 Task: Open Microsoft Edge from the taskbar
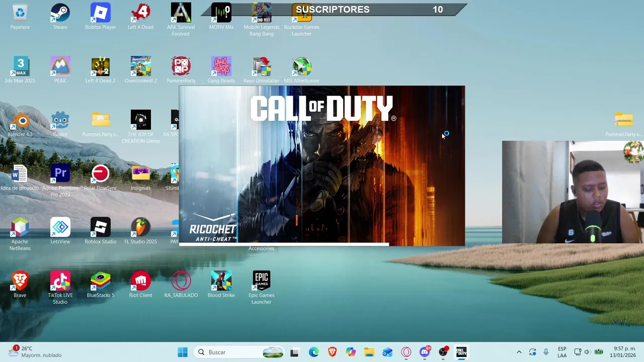(313, 352)
